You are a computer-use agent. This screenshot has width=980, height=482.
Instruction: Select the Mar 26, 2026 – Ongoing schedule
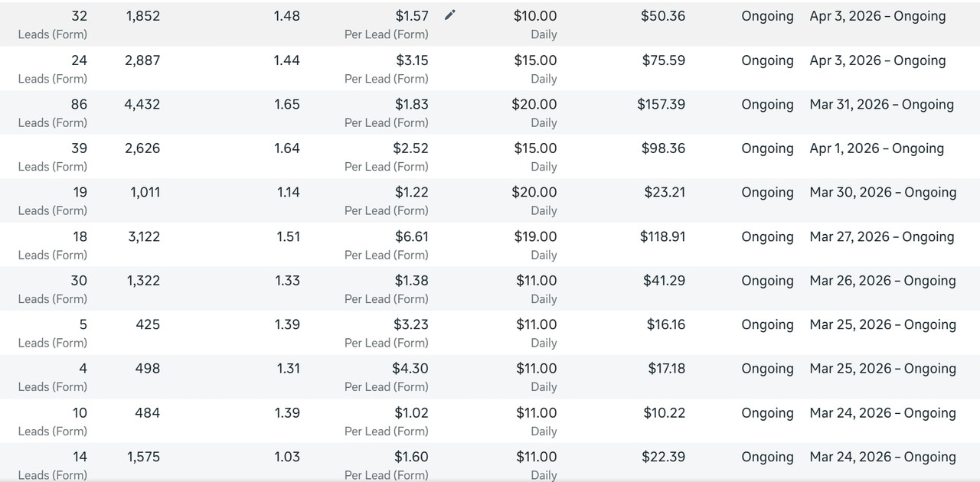tap(882, 281)
